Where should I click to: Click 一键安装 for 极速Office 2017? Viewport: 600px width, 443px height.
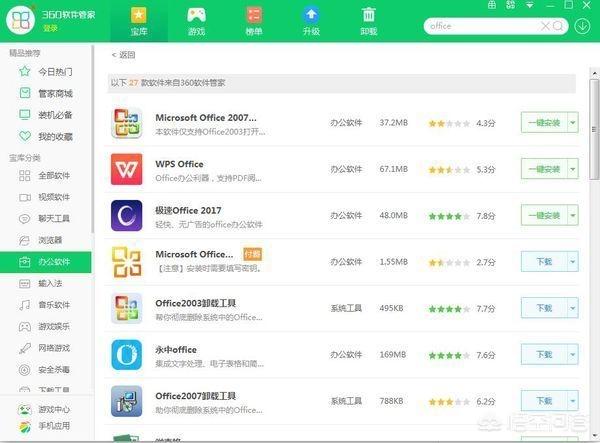pyautogui.click(x=544, y=215)
